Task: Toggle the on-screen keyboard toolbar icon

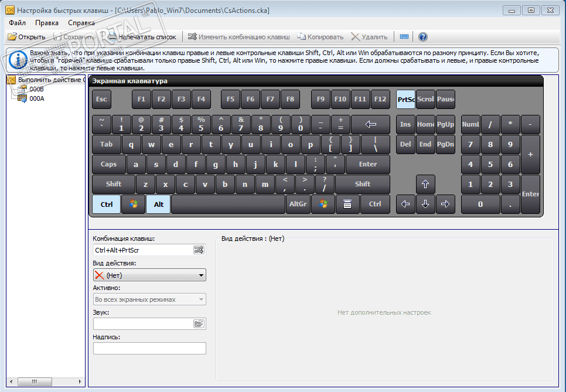Action: click(404, 37)
